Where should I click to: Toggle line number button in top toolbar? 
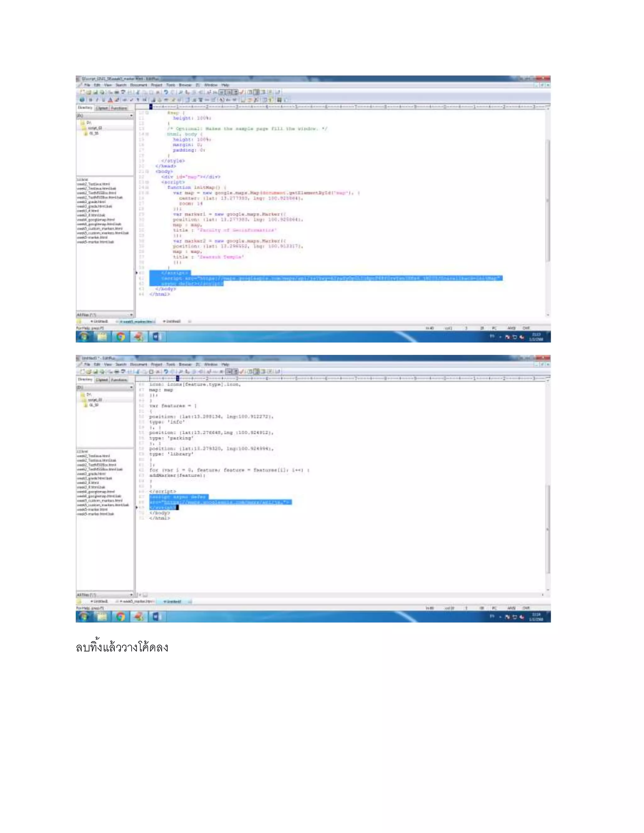point(229,92)
